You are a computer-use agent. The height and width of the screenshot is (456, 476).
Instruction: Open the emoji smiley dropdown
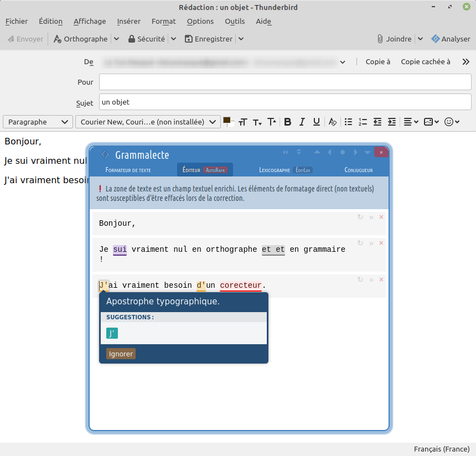point(452,122)
